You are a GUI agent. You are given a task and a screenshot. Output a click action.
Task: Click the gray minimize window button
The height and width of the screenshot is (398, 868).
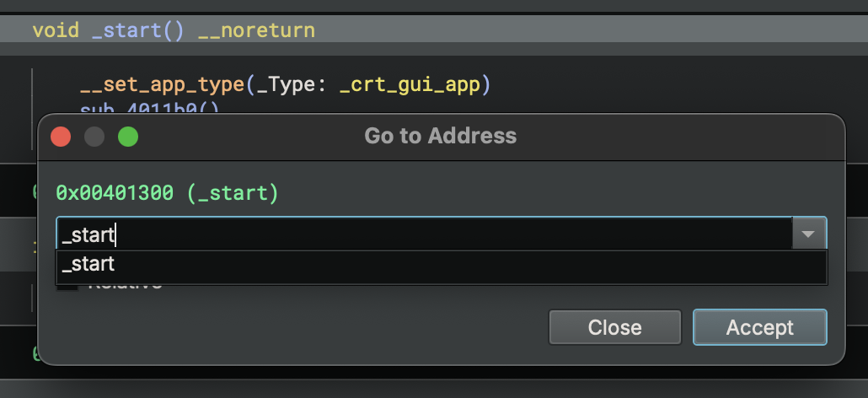click(94, 137)
